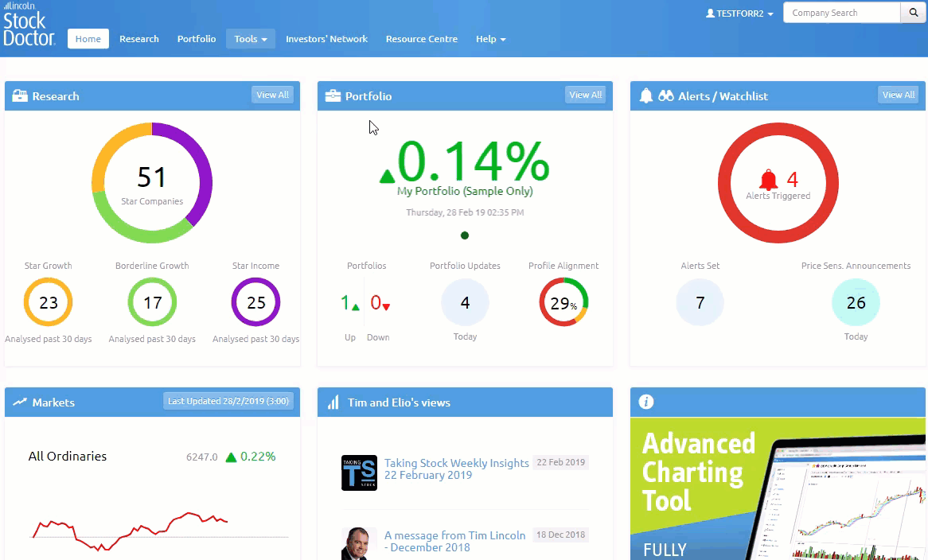Click the 22 Feb 2019 date tag
Screen dimensions: 928x560
pos(560,462)
